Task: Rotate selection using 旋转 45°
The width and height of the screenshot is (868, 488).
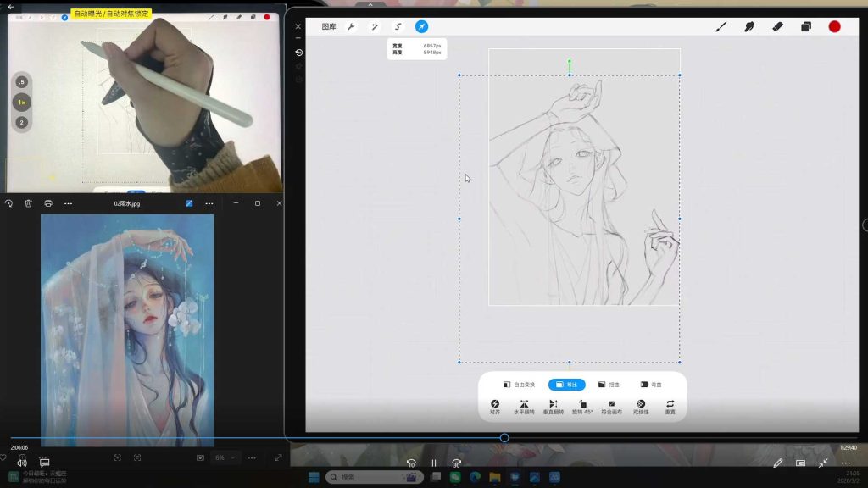Action: point(582,408)
